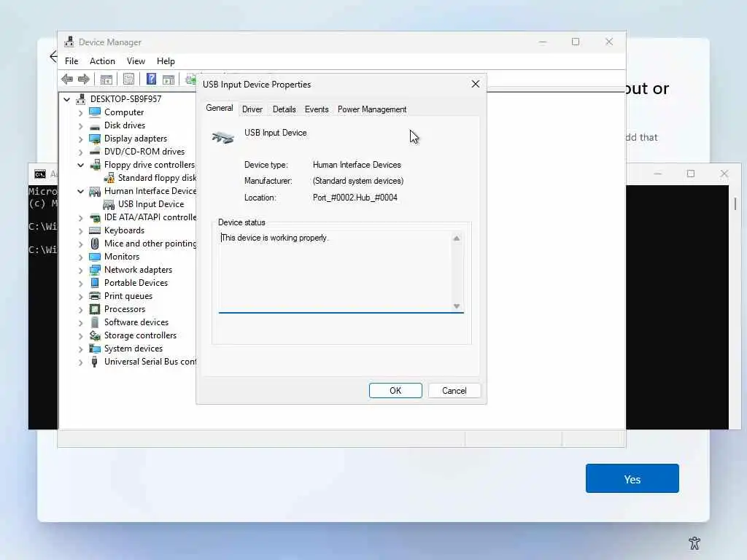Screen dimensions: 747x560
Task: Click OK in USB Input Device Properties
Action: point(395,391)
